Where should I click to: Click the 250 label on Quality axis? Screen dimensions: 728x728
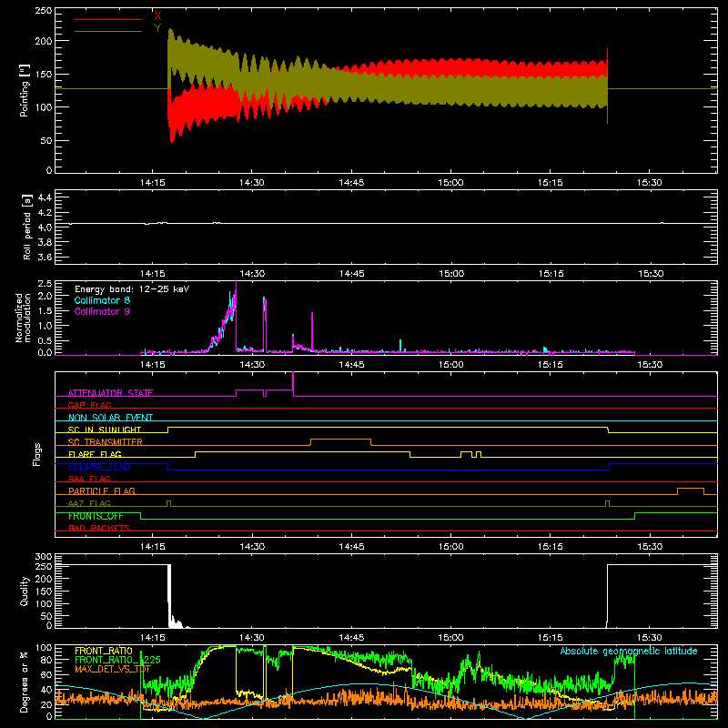44,566
